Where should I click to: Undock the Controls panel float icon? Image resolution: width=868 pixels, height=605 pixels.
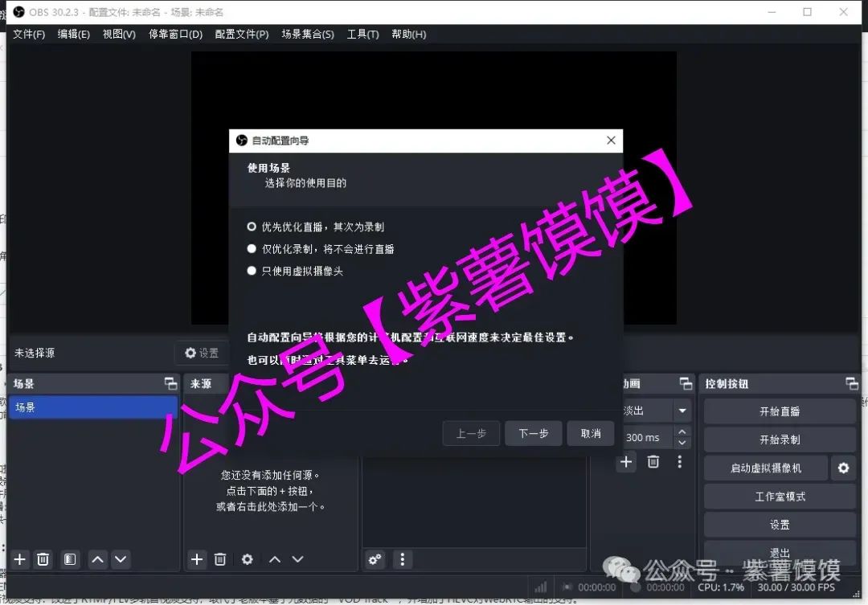(x=852, y=383)
